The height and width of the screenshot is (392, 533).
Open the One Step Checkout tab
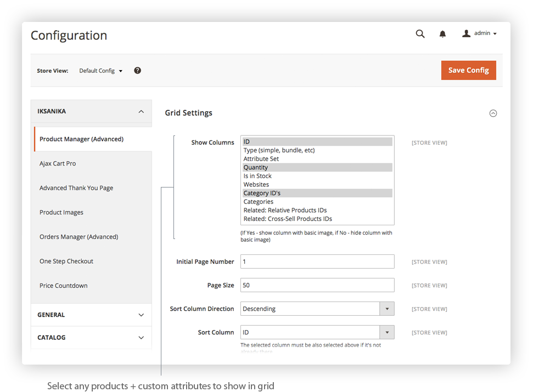[x=66, y=261]
